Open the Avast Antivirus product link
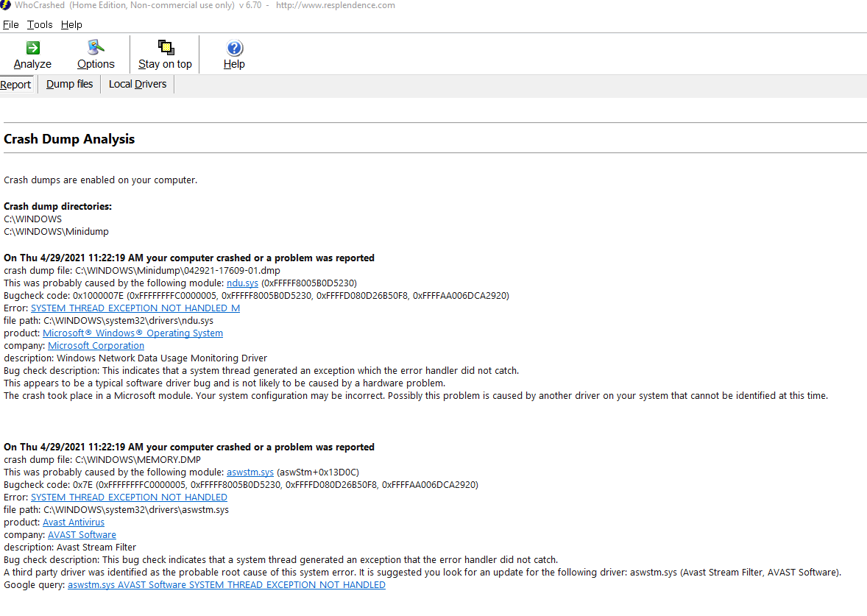This screenshot has width=867, height=616. pos(74,522)
